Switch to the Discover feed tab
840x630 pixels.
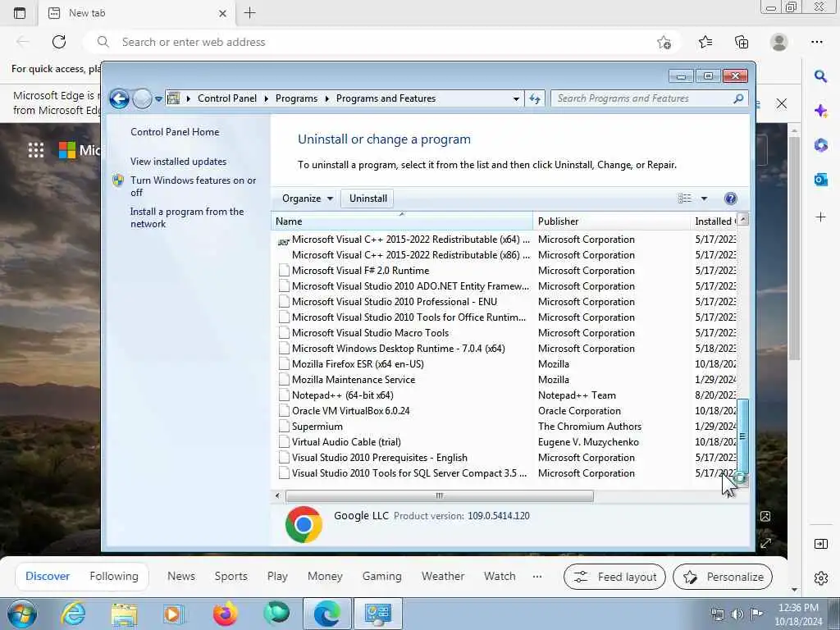point(48,577)
